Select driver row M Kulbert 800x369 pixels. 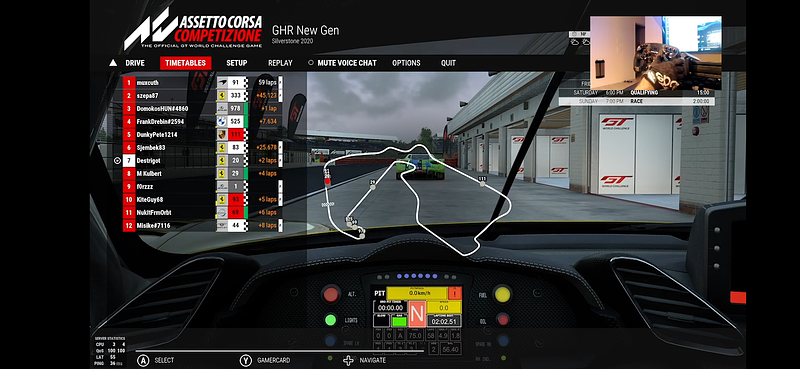click(203, 174)
